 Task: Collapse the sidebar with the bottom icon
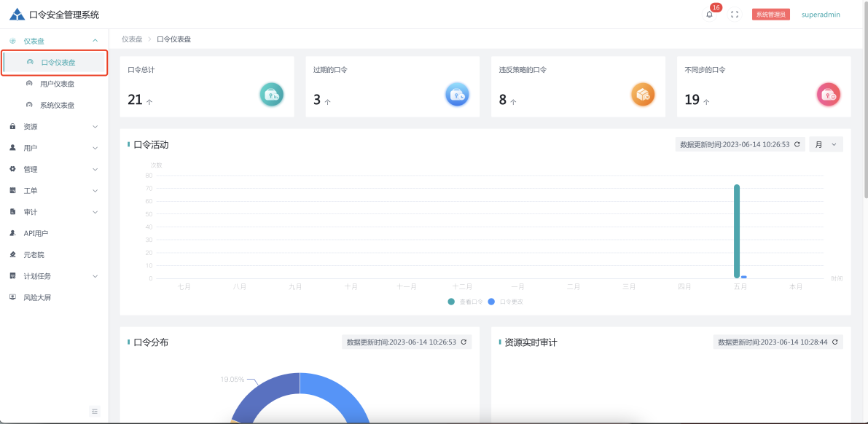(x=95, y=412)
